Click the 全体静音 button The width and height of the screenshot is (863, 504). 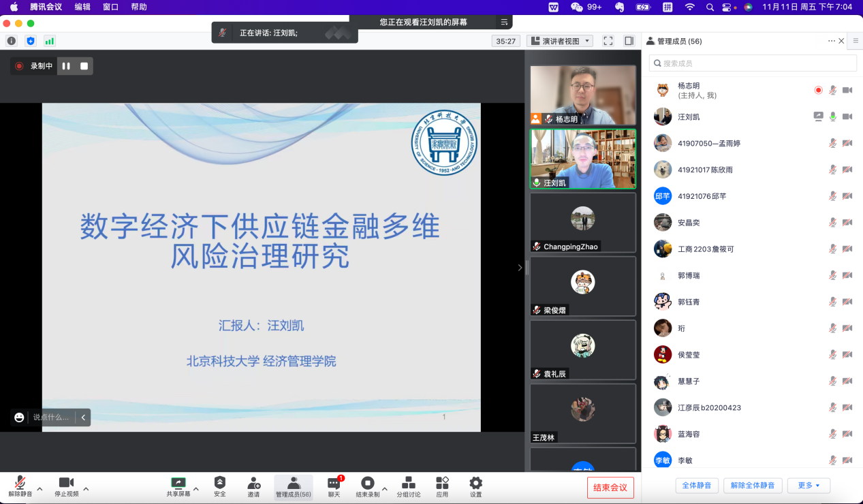tap(696, 486)
